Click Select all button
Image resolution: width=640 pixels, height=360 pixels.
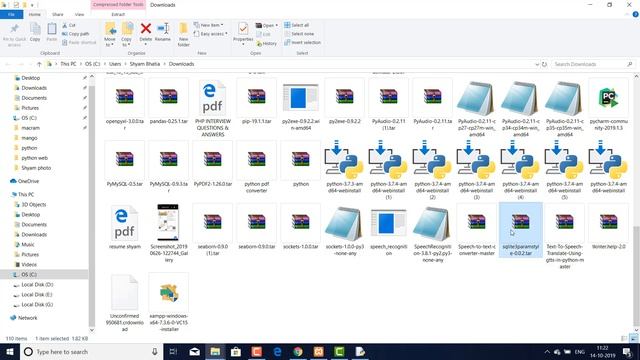point(297,25)
